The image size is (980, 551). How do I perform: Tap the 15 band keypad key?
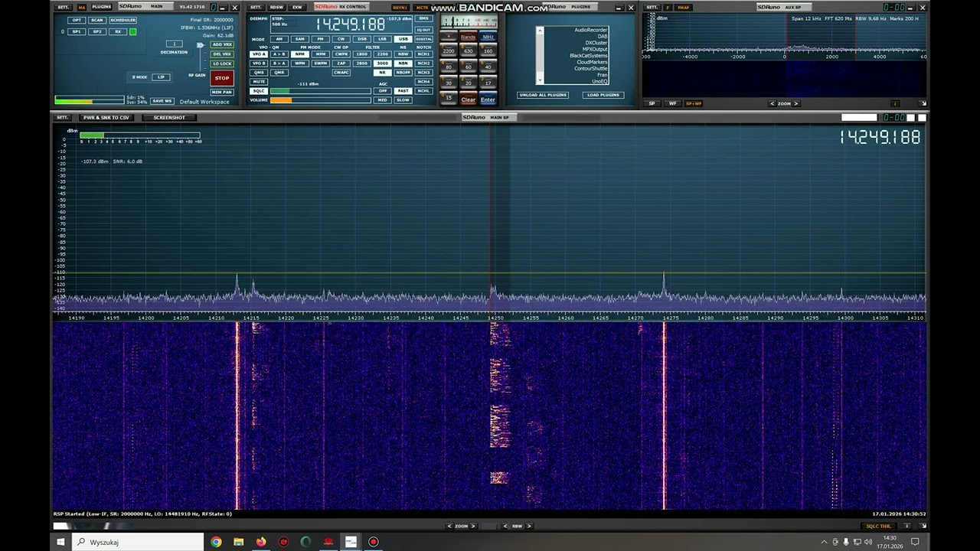[x=449, y=99]
